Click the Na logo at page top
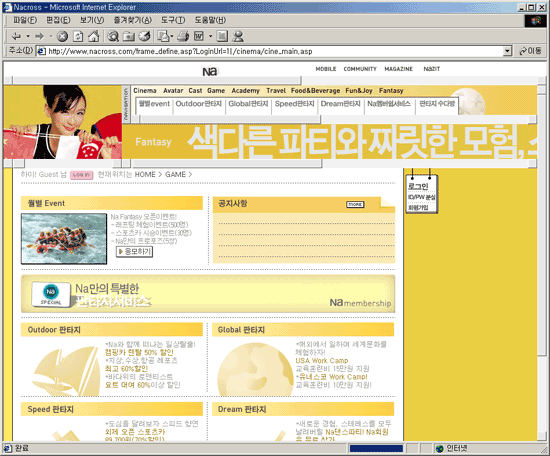This screenshot has width=550, height=456. (x=210, y=72)
